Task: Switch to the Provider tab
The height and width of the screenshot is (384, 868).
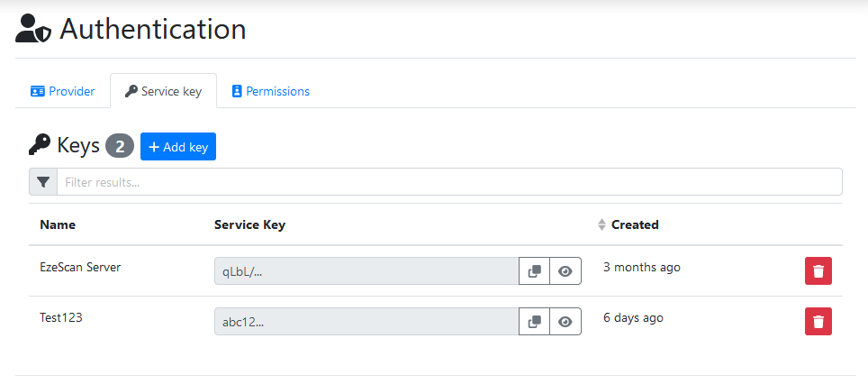Action: click(x=62, y=91)
